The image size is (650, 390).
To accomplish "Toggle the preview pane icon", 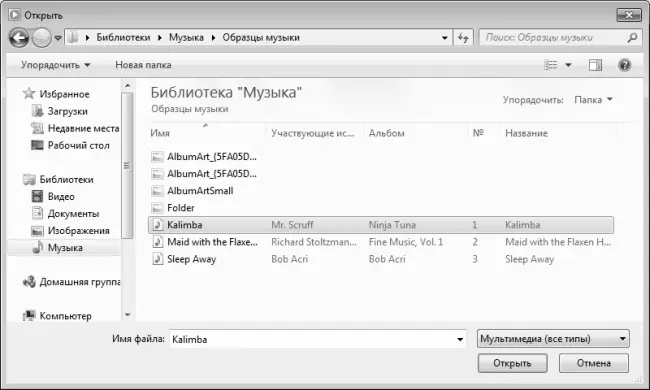I will click(x=595, y=65).
